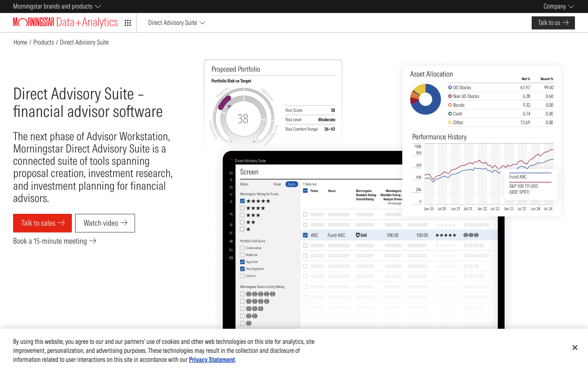
Task: Click the person icon in the mockup sidebar
Action: [x=231, y=180]
